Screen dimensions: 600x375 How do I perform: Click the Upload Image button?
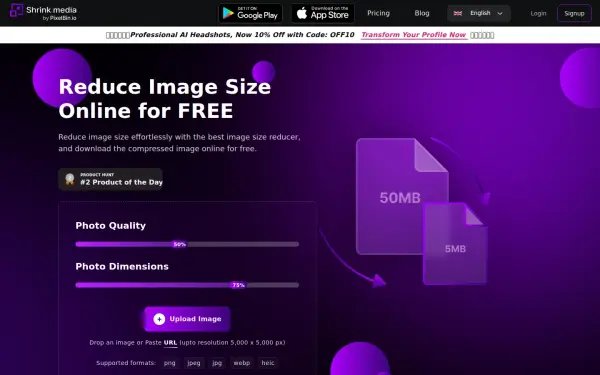click(x=187, y=319)
